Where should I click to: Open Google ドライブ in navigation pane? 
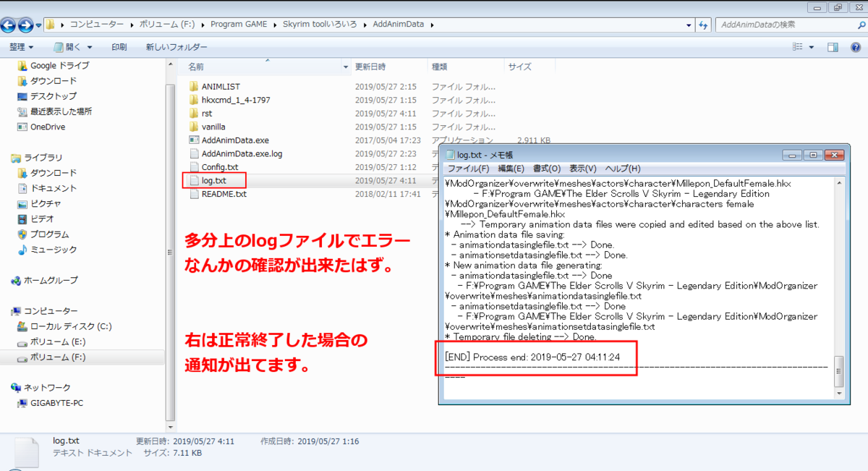coord(53,65)
